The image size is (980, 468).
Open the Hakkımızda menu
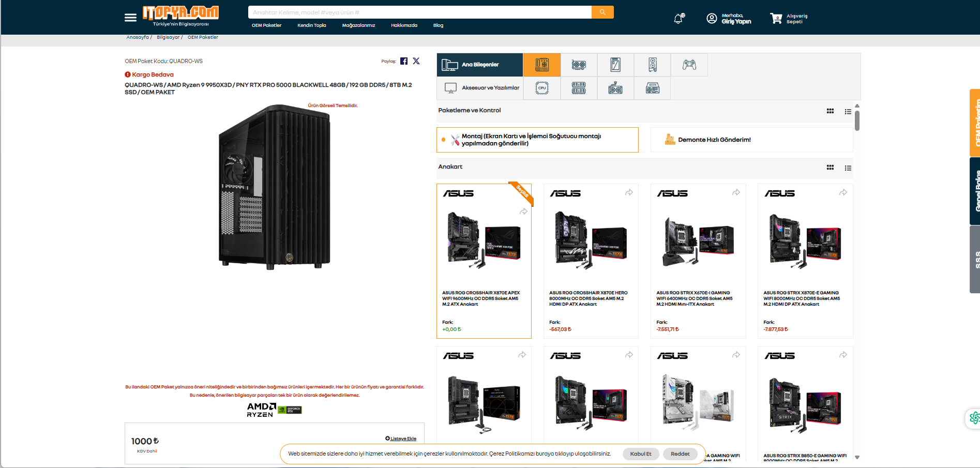[x=404, y=25]
